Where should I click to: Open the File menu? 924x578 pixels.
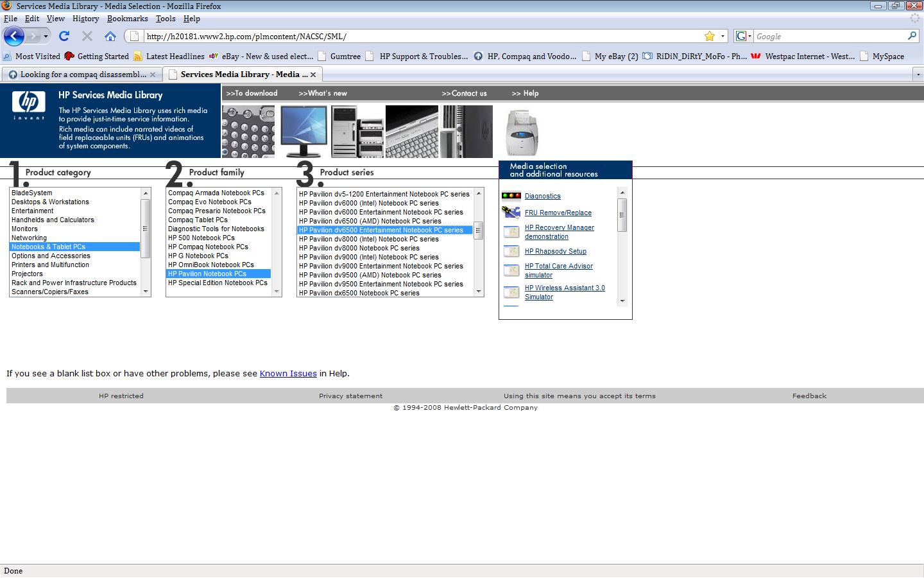pos(10,19)
